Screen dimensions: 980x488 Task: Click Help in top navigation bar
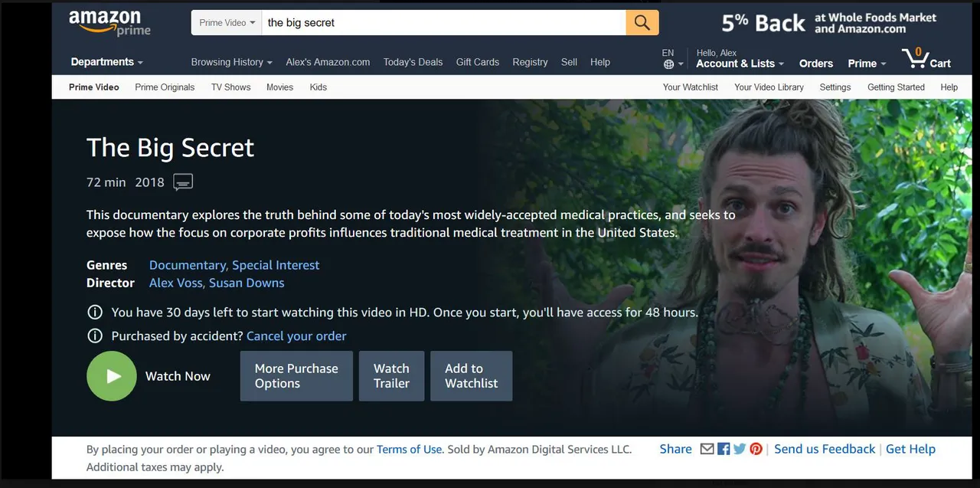600,62
